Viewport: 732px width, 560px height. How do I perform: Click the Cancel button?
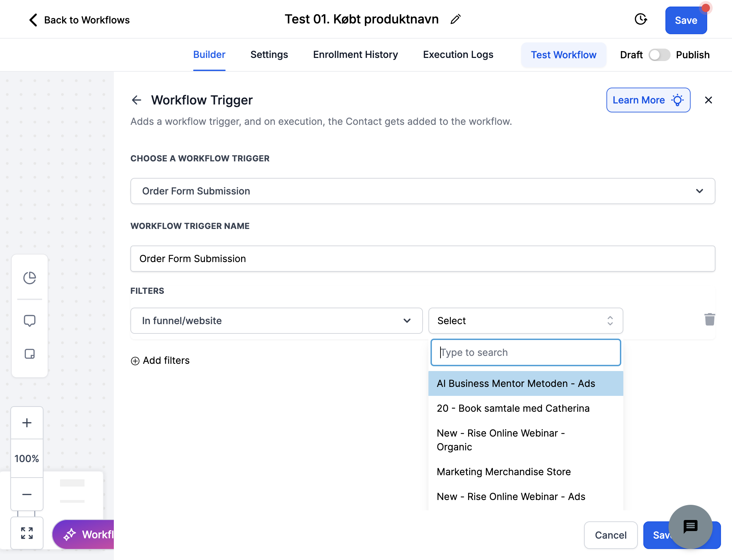click(x=611, y=535)
